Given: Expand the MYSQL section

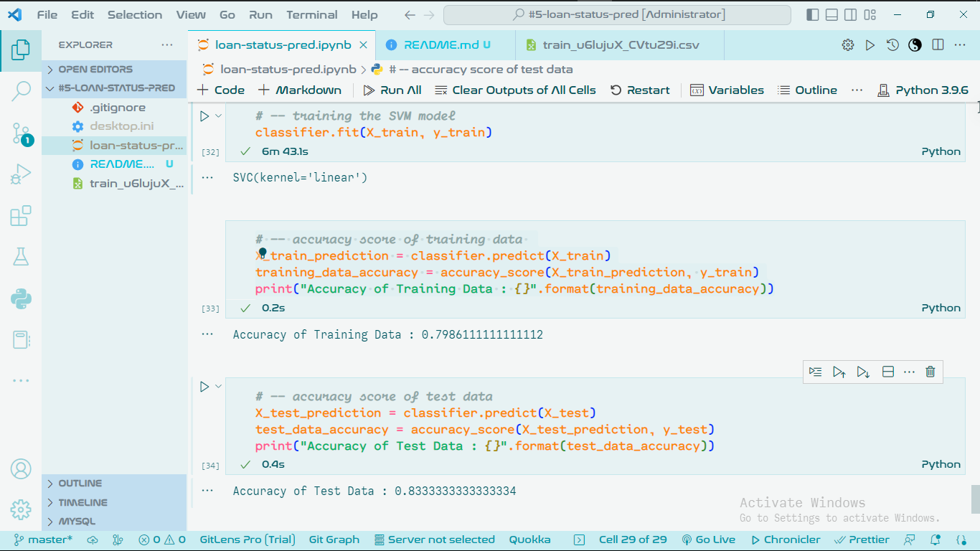Looking at the screenshot, I should [x=114, y=521].
